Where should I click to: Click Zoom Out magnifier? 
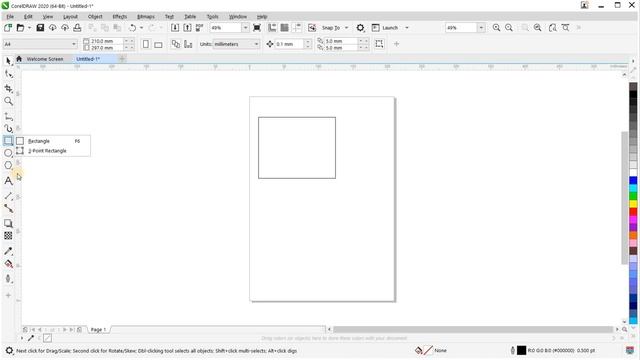pos(509,28)
